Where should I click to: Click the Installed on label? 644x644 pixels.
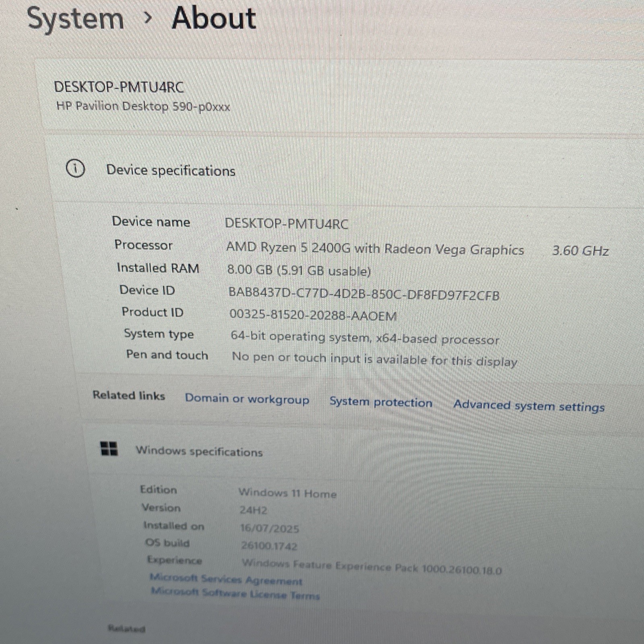[174, 526]
